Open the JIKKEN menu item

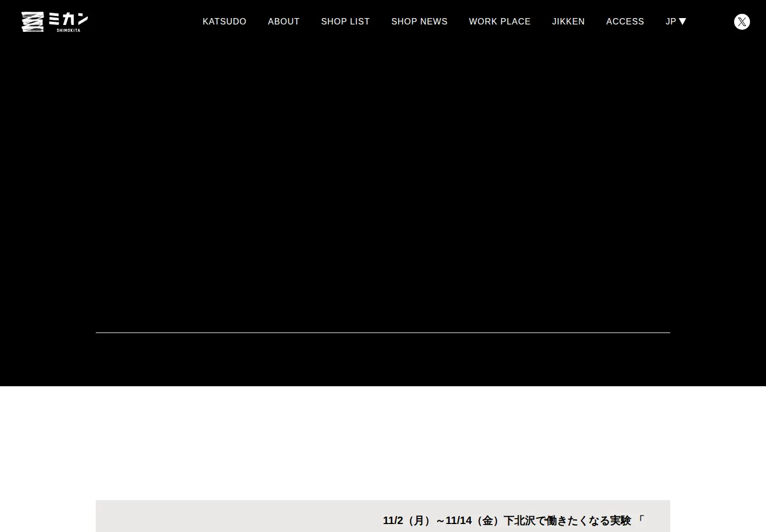tap(568, 21)
